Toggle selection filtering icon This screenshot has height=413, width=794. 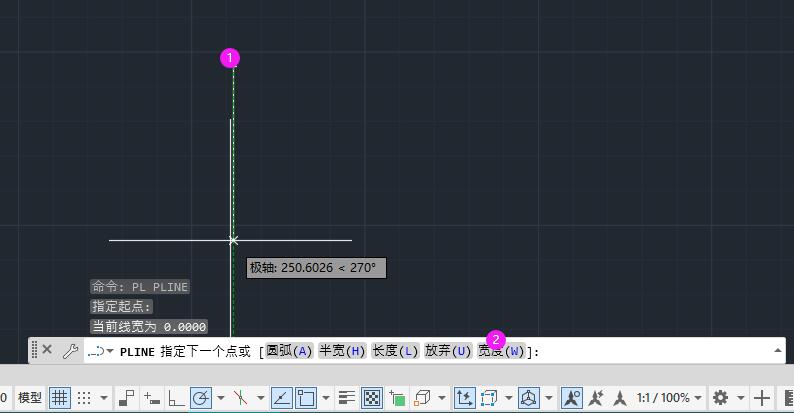click(x=489, y=398)
